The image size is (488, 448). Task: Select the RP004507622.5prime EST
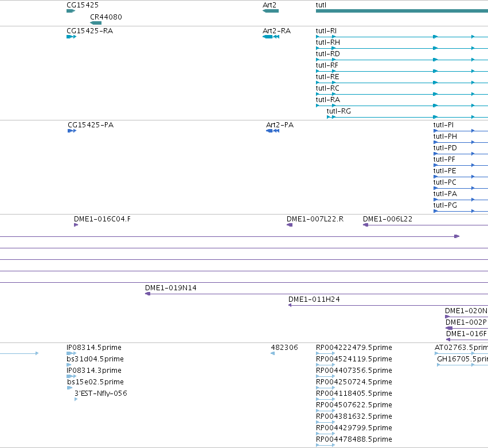pyautogui.click(x=326, y=411)
